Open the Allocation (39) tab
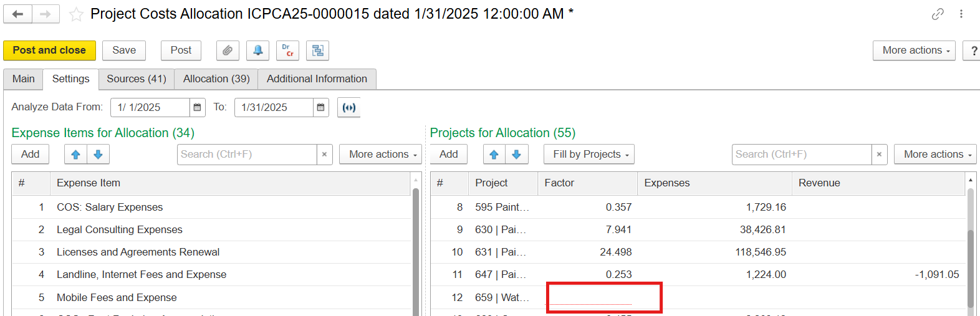This screenshot has height=316, width=980. pyautogui.click(x=216, y=79)
